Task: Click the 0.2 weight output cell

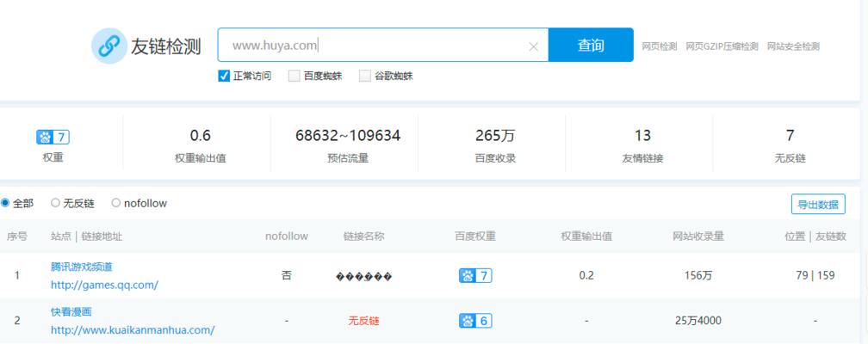Action: (x=586, y=275)
